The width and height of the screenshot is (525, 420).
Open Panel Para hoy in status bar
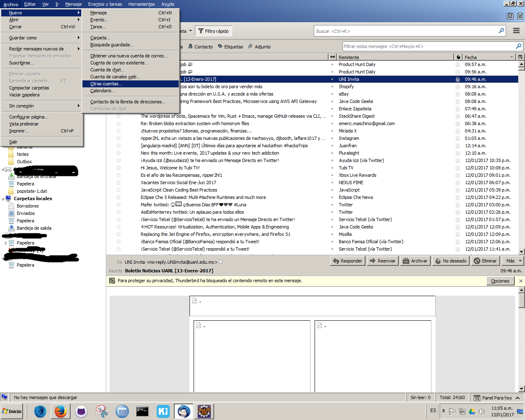coord(496,397)
